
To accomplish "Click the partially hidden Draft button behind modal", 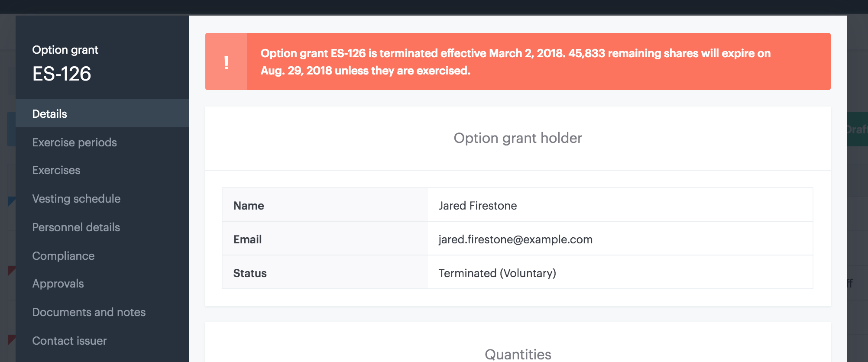I will pos(857,129).
